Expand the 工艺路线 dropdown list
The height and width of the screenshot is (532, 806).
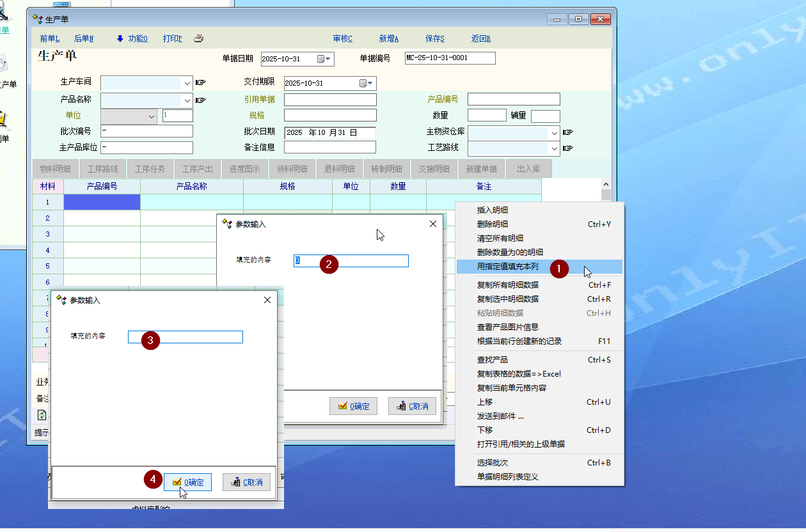click(554, 148)
